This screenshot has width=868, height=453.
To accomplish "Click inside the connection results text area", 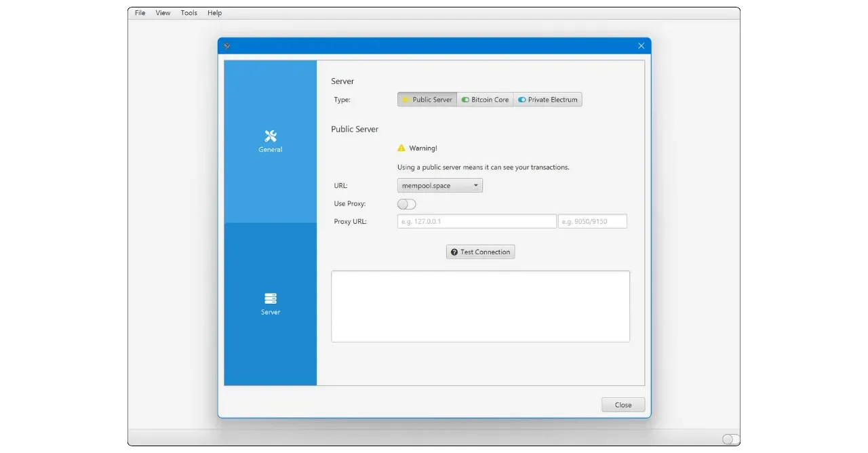I will click(x=480, y=307).
